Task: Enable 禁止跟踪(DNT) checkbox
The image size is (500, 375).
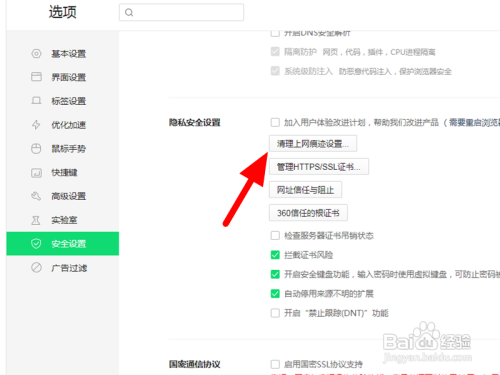Action: click(275, 313)
